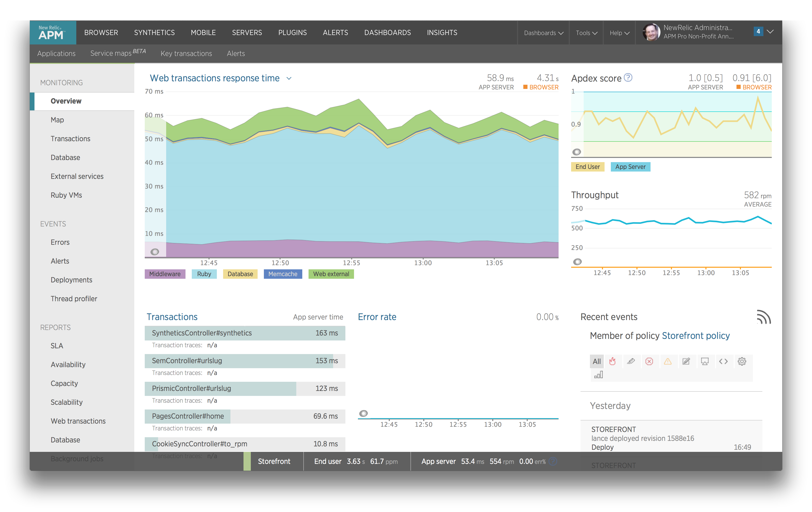Click the eye icon on Error rate chart
Screen dimensions: 812x512
pyautogui.click(x=363, y=413)
